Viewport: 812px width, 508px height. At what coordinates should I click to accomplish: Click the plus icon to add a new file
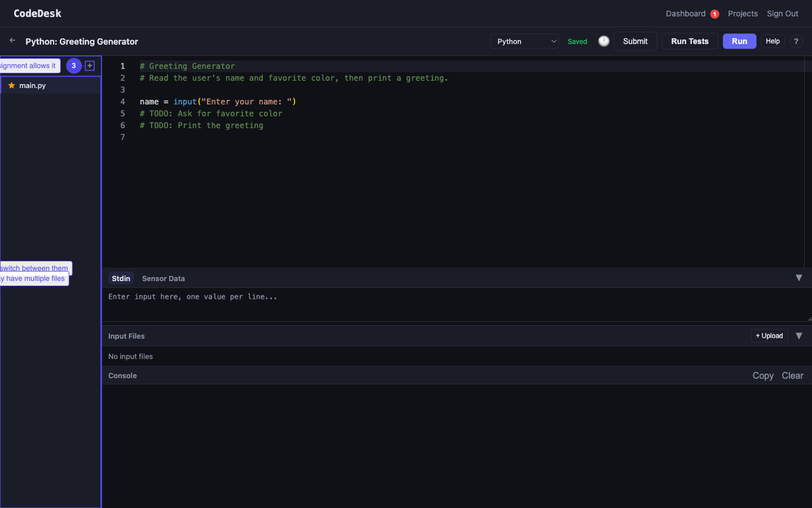coord(89,66)
